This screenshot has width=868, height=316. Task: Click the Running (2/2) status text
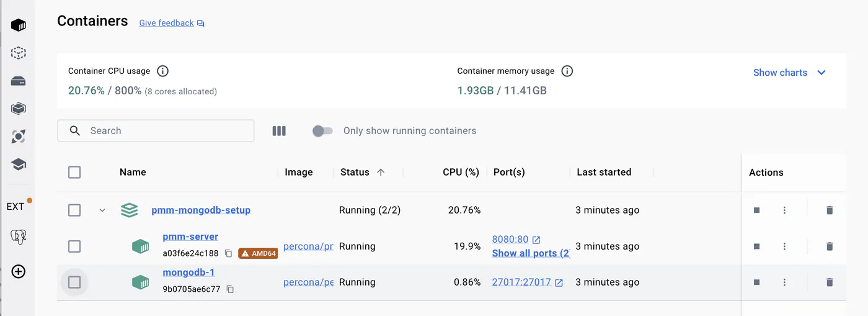(370, 210)
